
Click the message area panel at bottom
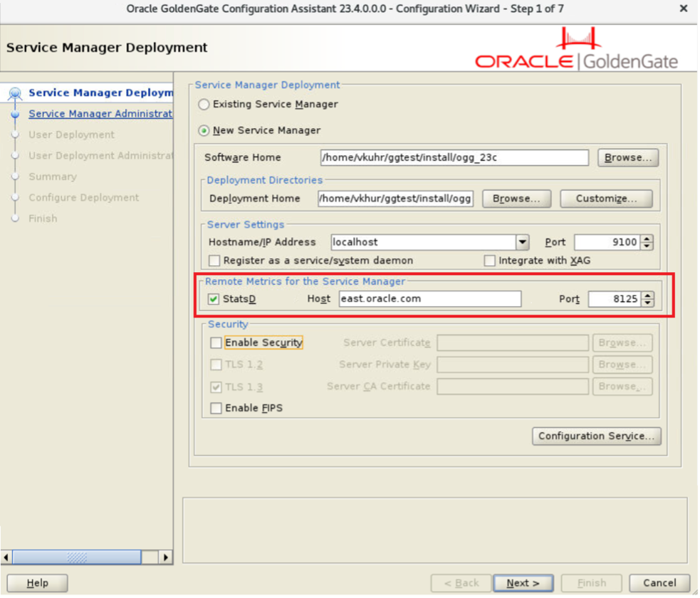coord(435,531)
